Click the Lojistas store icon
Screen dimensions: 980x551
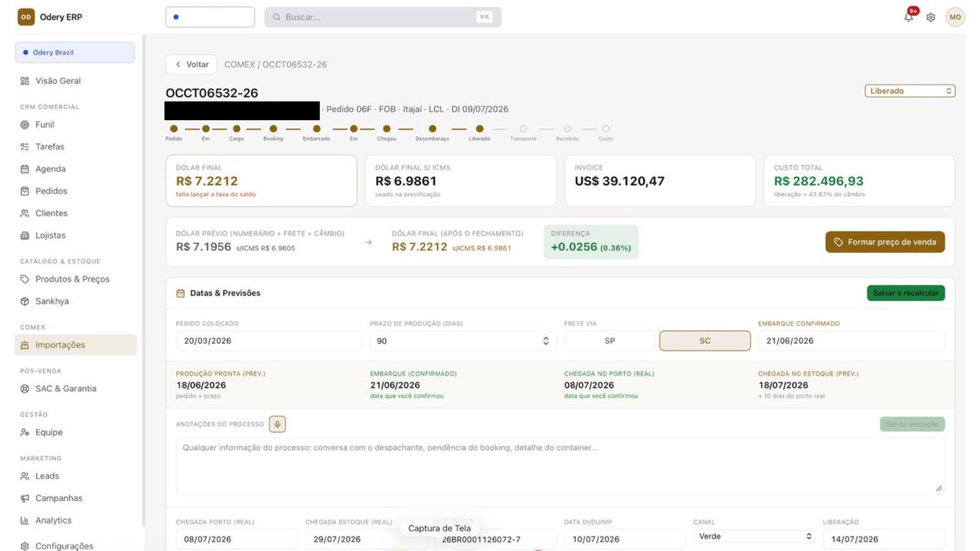point(24,236)
